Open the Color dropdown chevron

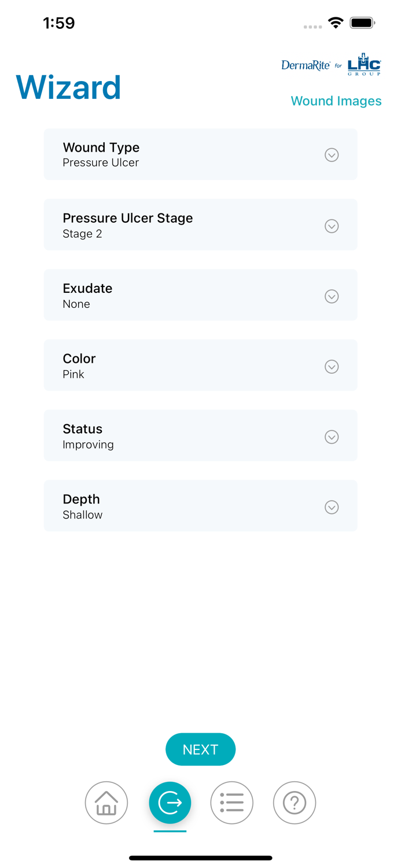332,367
